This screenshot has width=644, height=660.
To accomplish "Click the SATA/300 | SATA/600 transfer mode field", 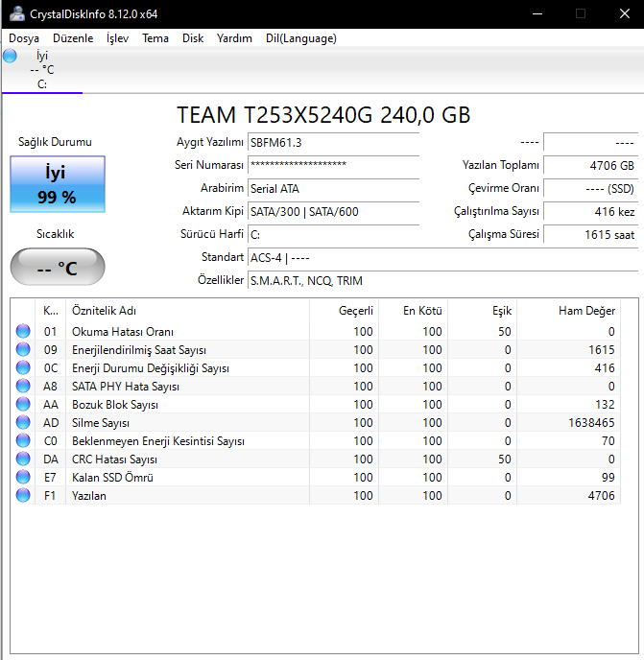I will click(334, 211).
